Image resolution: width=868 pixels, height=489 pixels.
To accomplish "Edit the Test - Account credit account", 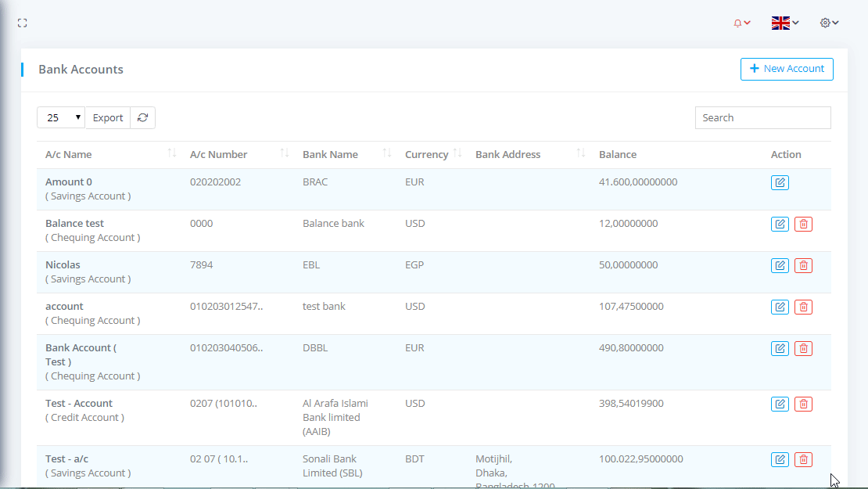I will (780, 405).
